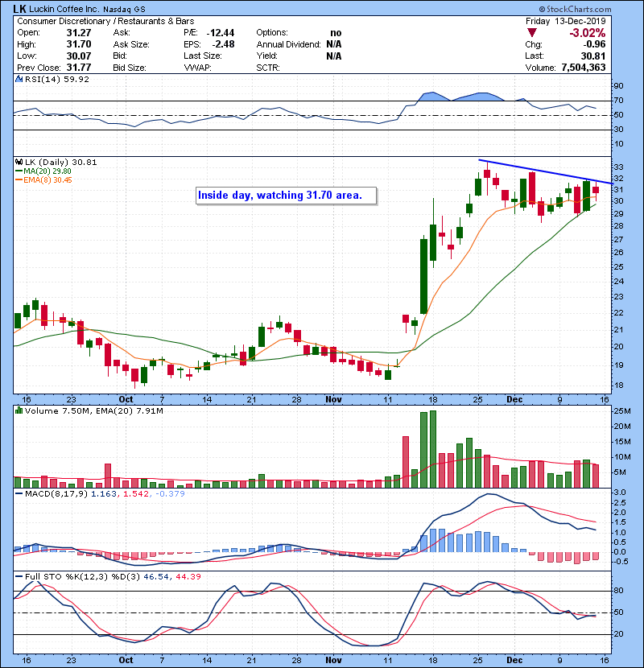
Task: Select the Open value 31.27
Action: (x=79, y=33)
